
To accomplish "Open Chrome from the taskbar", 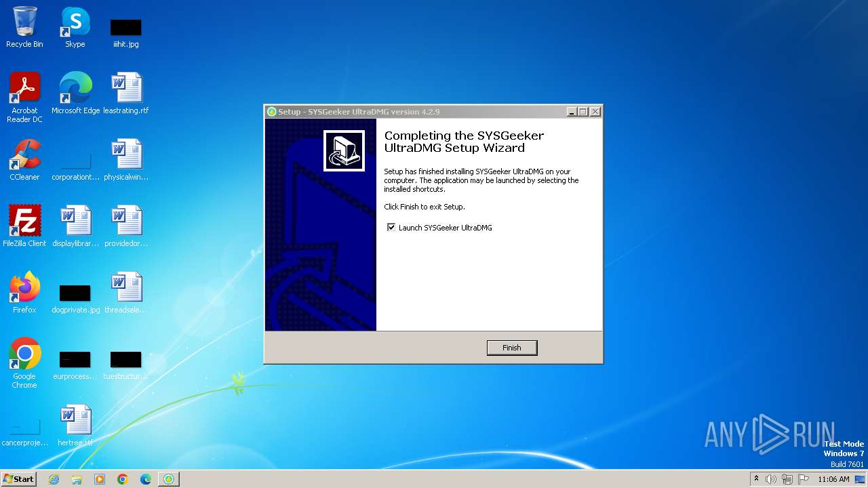I will [x=123, y=479].
